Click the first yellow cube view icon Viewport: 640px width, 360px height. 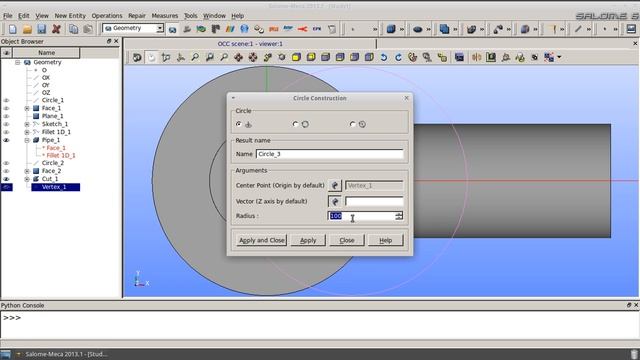pos(296,58)
